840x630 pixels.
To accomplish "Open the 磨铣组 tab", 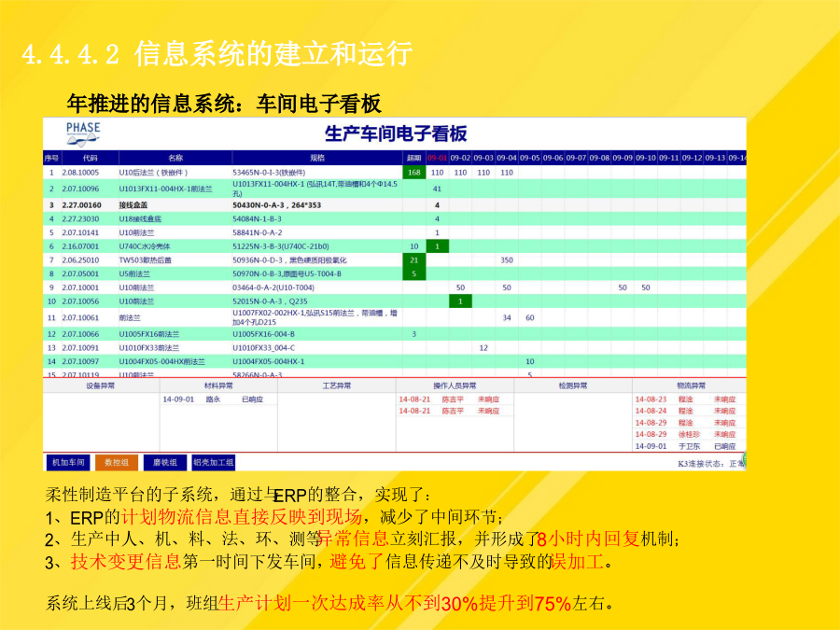I will [x=164, y=462].
